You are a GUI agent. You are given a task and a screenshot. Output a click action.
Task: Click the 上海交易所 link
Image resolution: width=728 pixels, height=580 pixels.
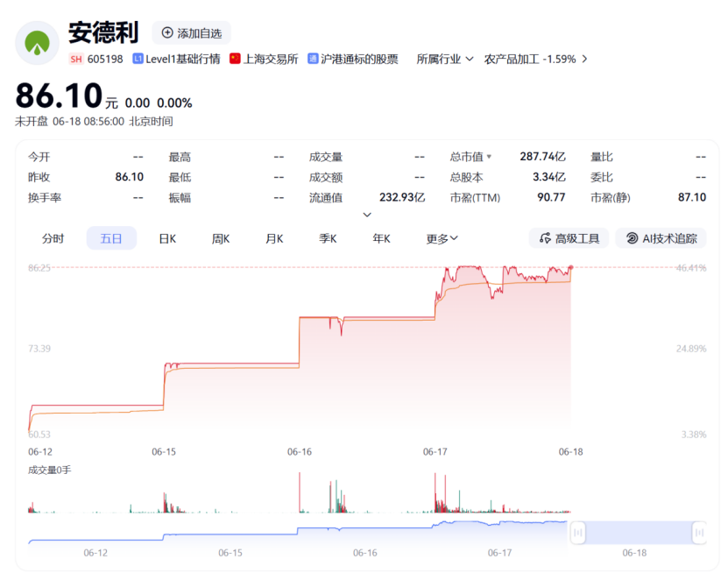pyautogui.click(x=271, y=59)
